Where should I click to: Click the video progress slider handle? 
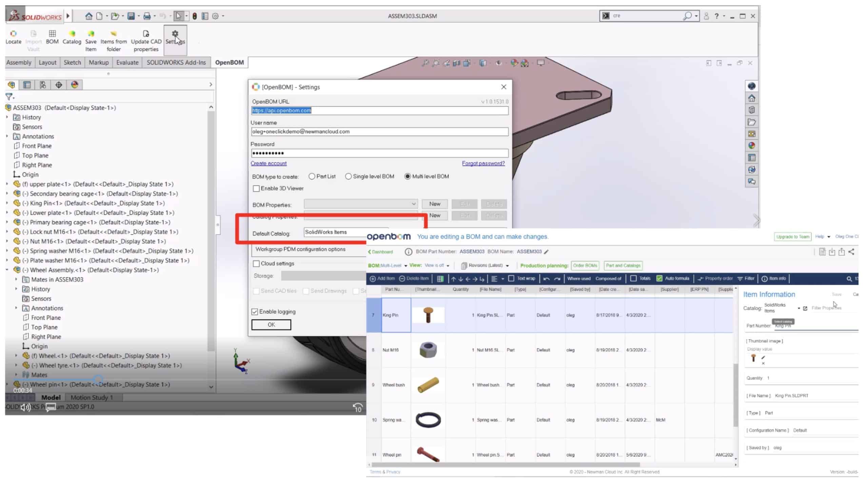(98, 379)
